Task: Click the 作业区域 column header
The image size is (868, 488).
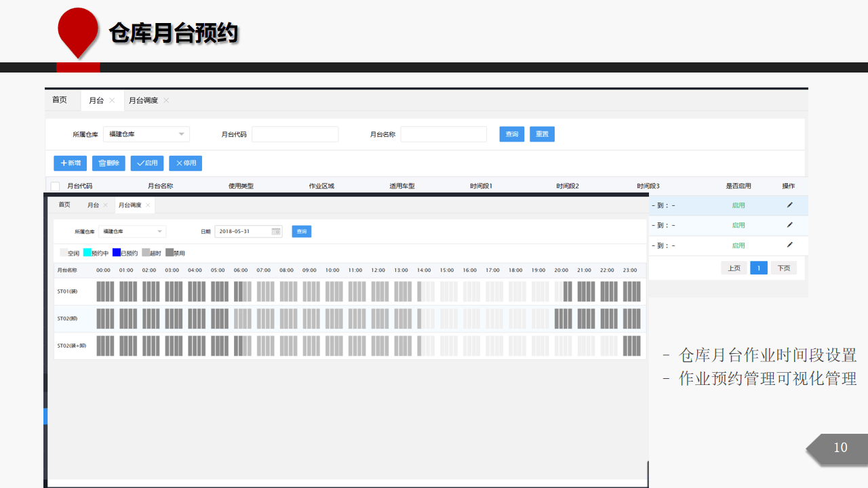Action: click(321, 186)
